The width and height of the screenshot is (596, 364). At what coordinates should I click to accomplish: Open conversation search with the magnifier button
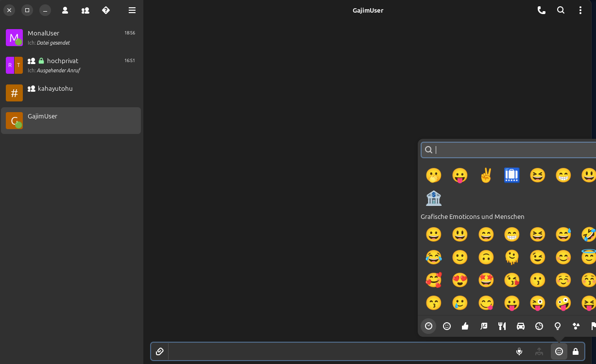pyautogui.click(x=561, y=10)
